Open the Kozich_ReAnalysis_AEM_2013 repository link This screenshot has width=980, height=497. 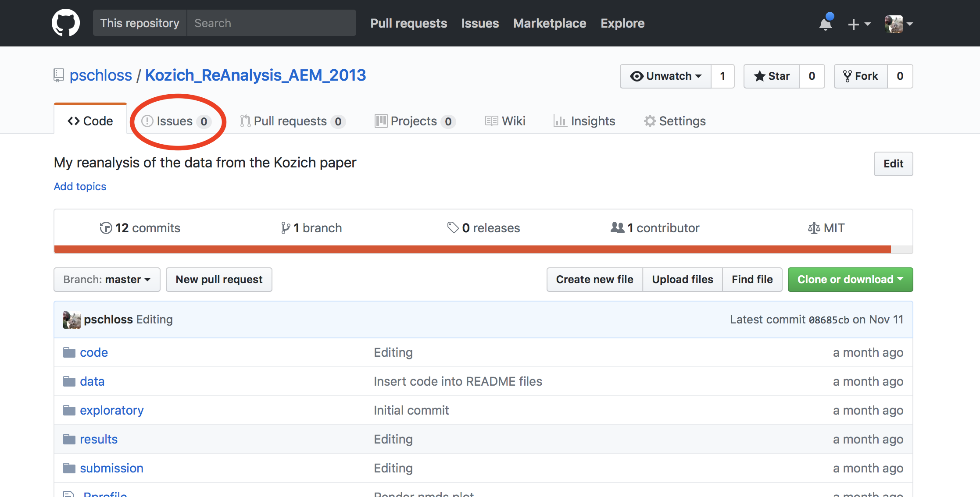pos(255,75)
